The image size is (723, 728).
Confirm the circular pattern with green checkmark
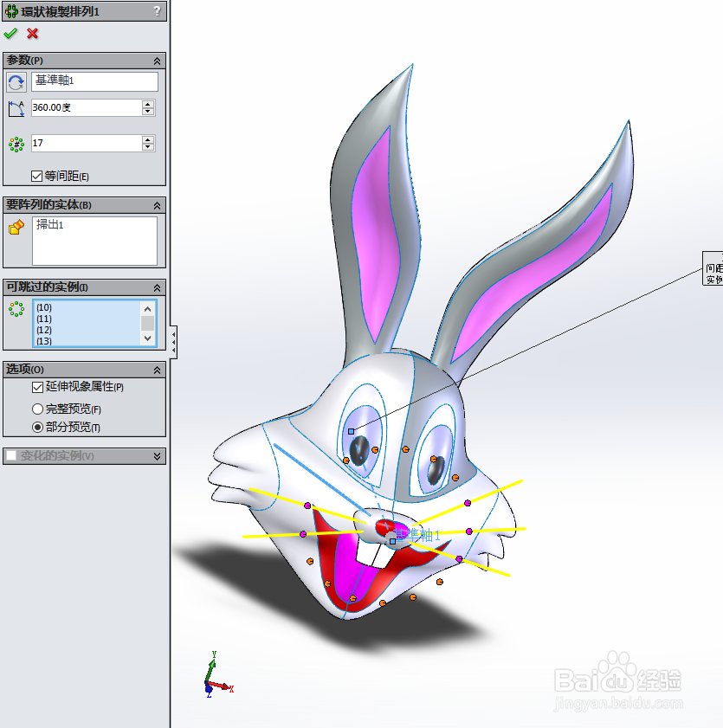tap(10, 34)
